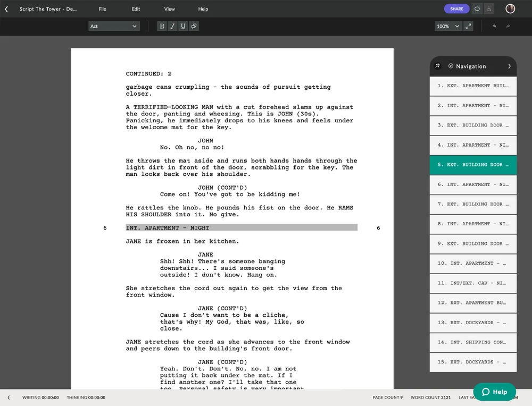Select scene 8 INT. APARTMENT in Navigation
Image resolution: width=532 pixels, height=406 pixels.
pyautogui.click(x=472, y=224)
